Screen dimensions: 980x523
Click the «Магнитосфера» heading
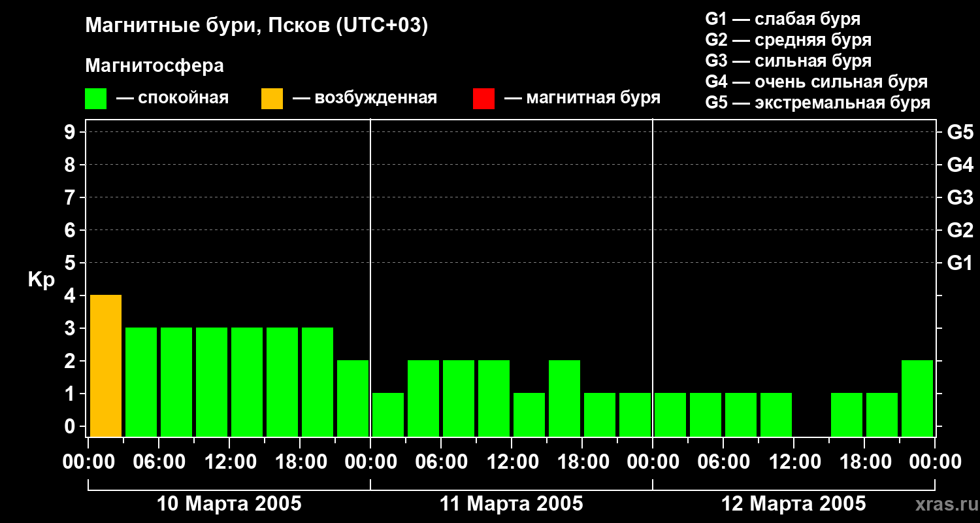click(x=154, y=66)
